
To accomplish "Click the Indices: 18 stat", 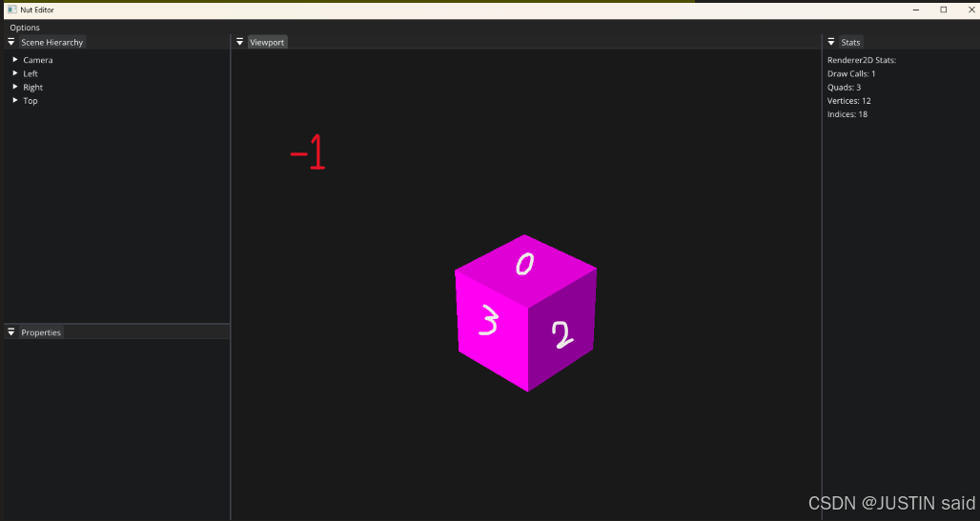I will (x=847, y=114).
